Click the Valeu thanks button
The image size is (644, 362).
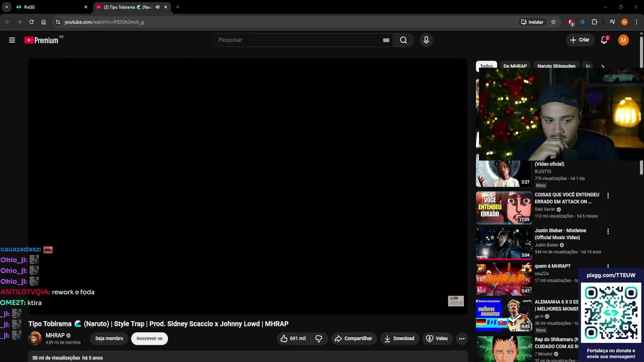[x=437, y=338]
